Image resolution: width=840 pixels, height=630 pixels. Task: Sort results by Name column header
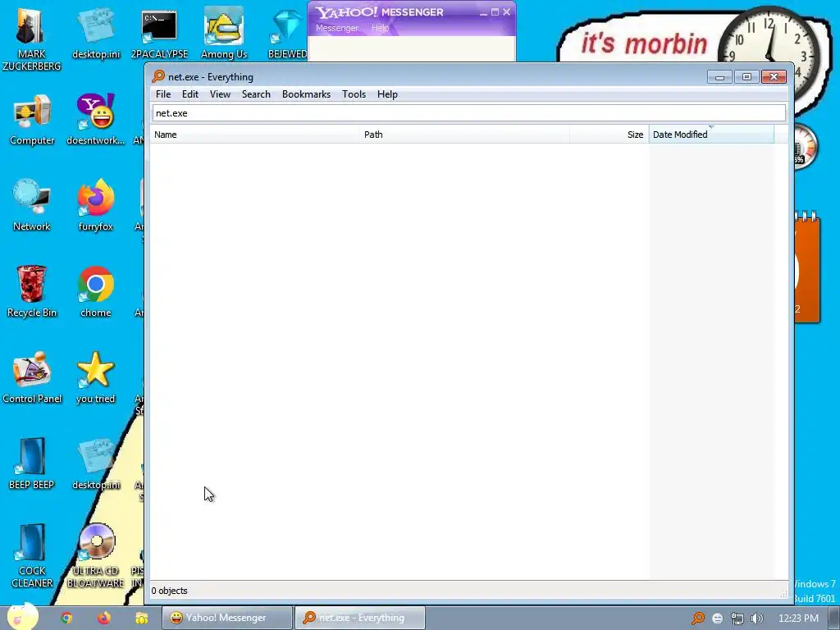[x=255, y=135]
